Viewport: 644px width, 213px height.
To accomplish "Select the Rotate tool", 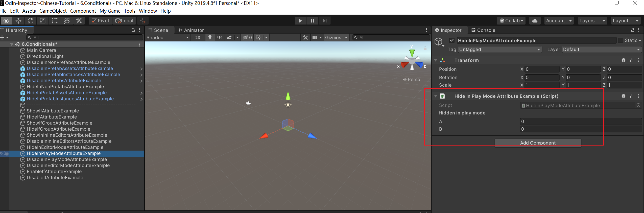I will pyautogui.click(x=31, y=21).
